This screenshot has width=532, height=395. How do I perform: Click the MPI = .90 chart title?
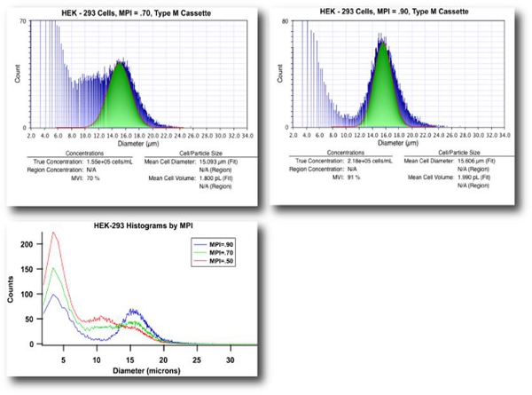[394, 12]
